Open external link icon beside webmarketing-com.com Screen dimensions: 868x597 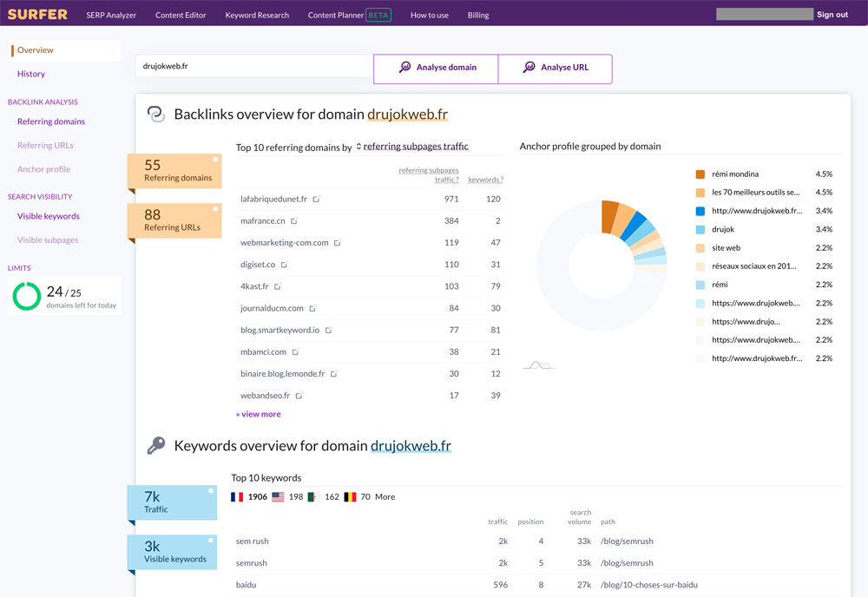(337, 243)
